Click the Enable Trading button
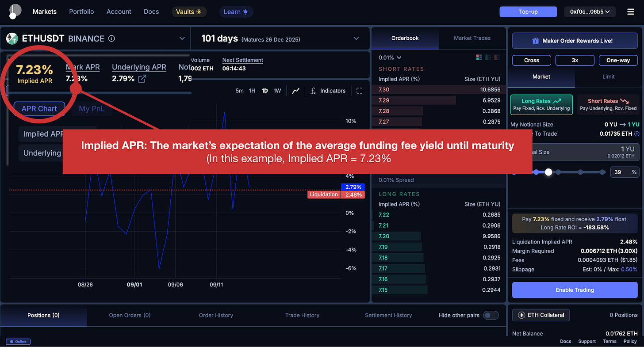 coord(575,290)
